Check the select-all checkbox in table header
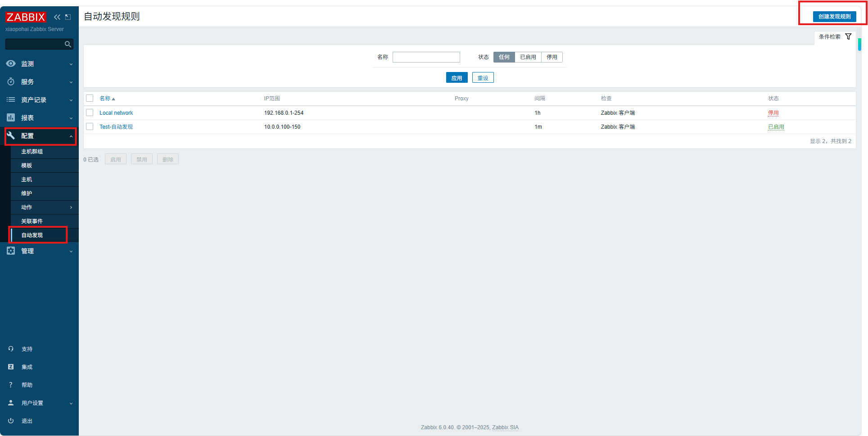Screen dimensions: 868x436 click(90, 98)
